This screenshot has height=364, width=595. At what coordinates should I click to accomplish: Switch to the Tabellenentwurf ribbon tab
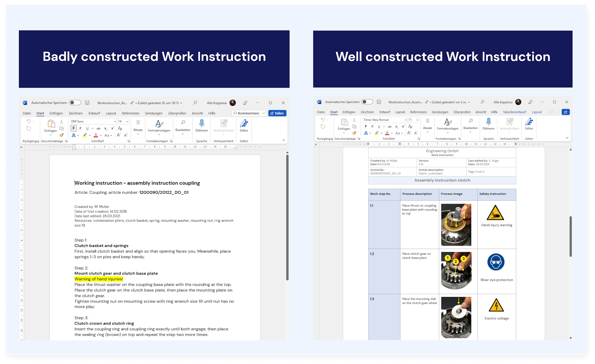515,112
